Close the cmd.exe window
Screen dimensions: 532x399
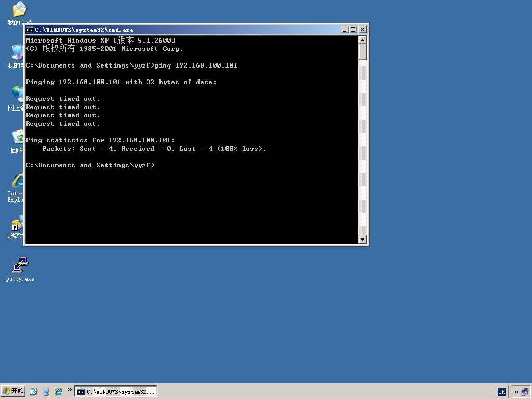(x=363, y=30)
